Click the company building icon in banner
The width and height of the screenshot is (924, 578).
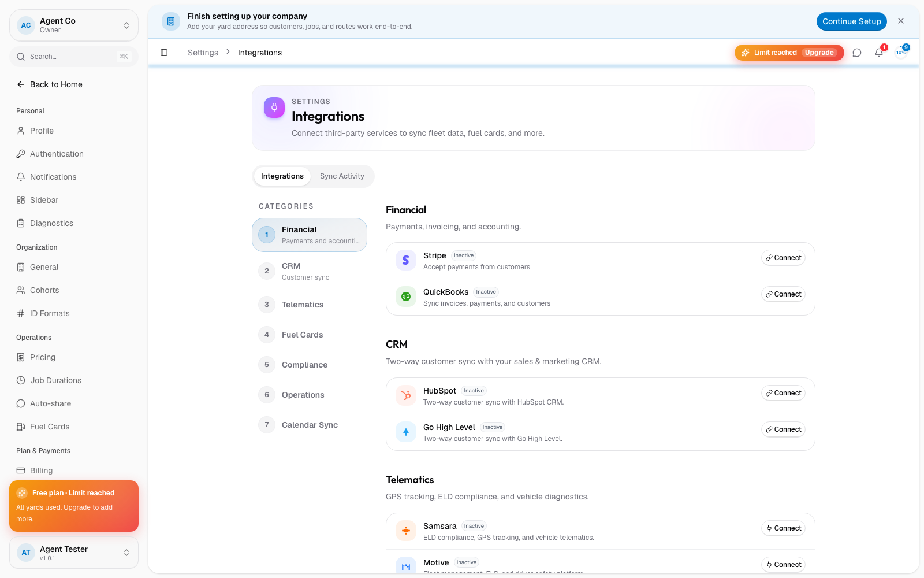coord(171,21)
